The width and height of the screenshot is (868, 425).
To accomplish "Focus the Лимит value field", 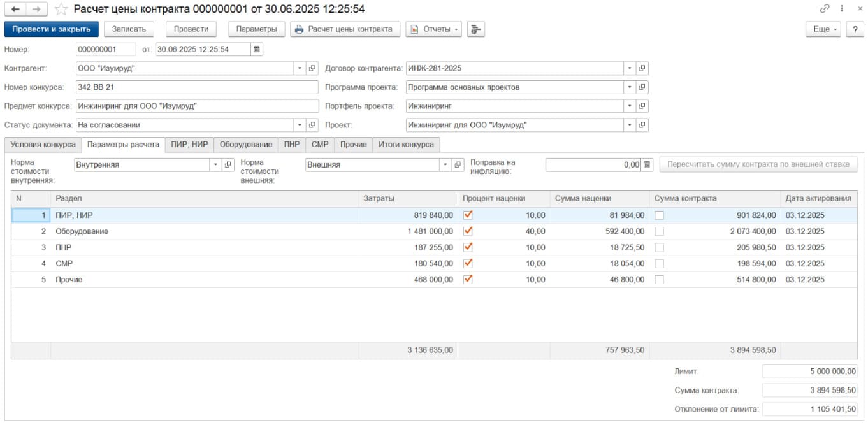I will [810, 371].
